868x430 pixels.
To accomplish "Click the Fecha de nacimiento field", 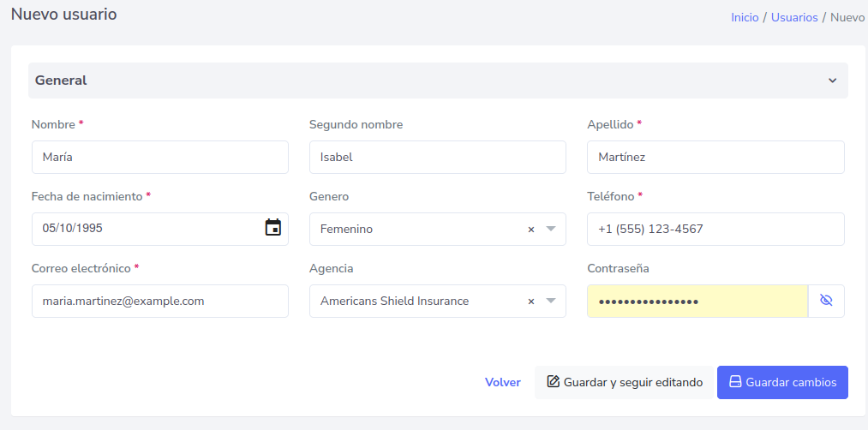I will [x=146, y=230].
